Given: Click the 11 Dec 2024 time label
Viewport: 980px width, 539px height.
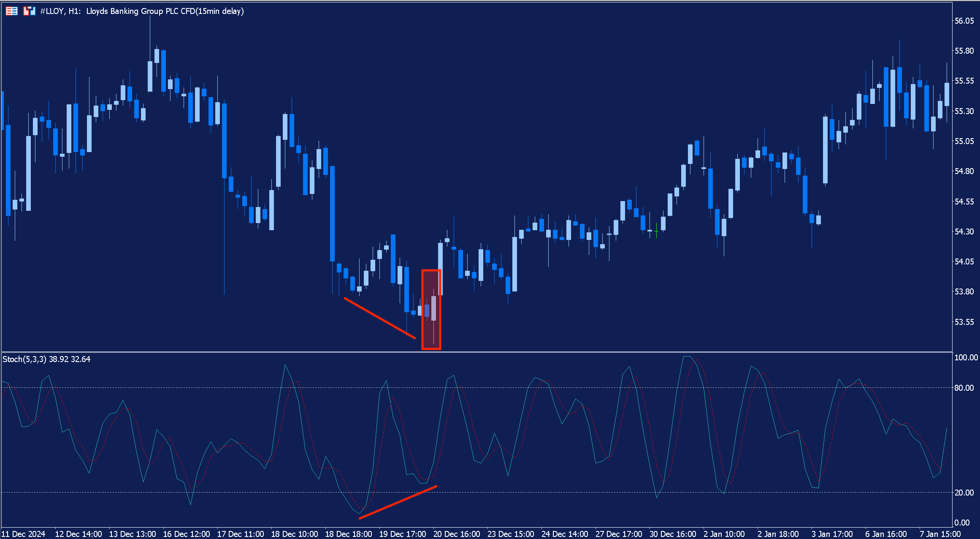Looking at the screenshot, I should point(23,534).
